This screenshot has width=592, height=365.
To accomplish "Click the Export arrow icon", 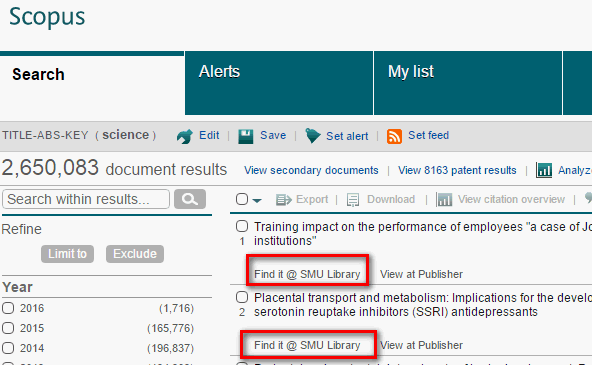I will click(284, 199).
